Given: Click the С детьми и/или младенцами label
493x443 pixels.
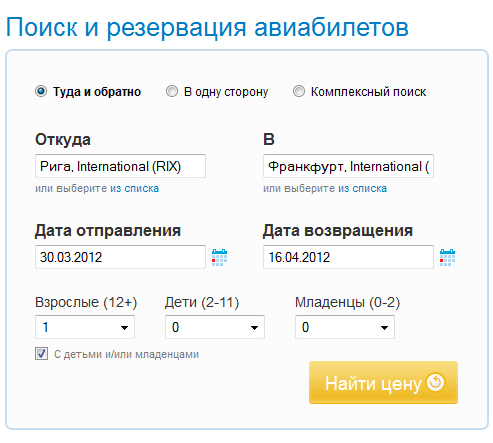Looking at the screenshot, I should [126, 354].
